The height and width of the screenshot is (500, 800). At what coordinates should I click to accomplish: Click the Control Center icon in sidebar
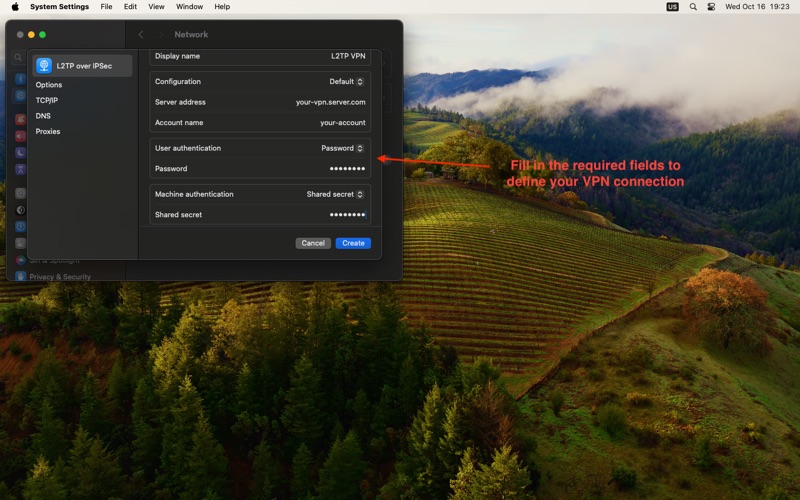[20, 243]
